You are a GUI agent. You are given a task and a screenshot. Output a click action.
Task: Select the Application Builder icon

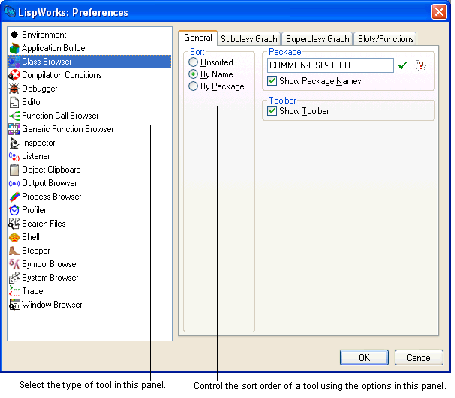tap(14, 48)
